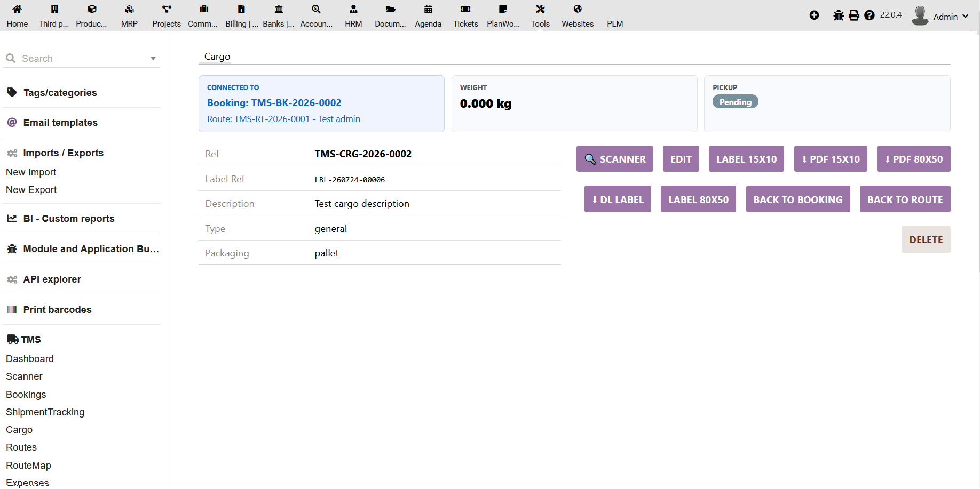Open the Tickets module icon
This screenshot has height=489, width=980.
(465, 9)
